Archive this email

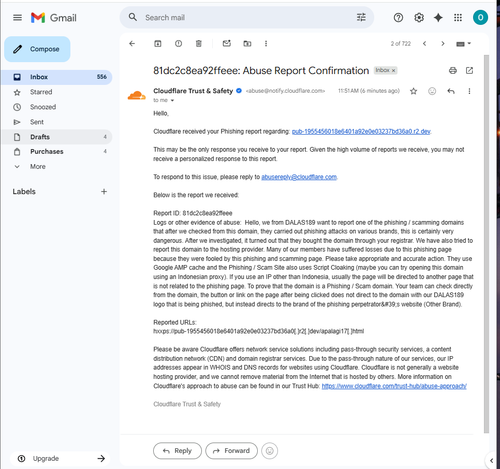[158, 43]
